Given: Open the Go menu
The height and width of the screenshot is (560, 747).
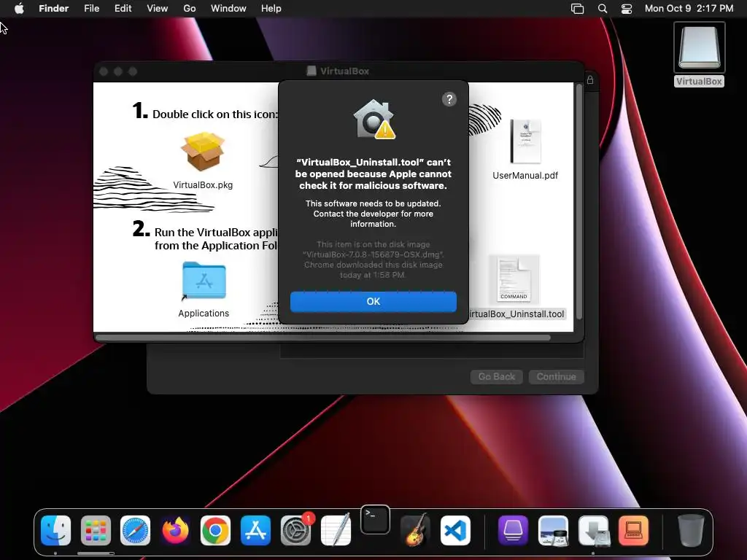Looking at the screenshot, I should tap(190, 9).
